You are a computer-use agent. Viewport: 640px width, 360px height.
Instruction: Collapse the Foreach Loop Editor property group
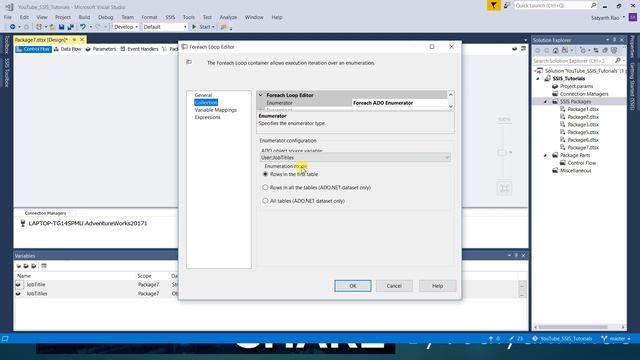(x=260, y=95)
